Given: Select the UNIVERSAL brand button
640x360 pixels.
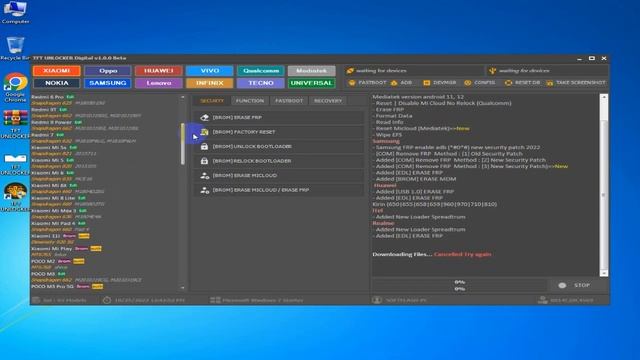Looking at the screenshot, I should pos(311,83).
